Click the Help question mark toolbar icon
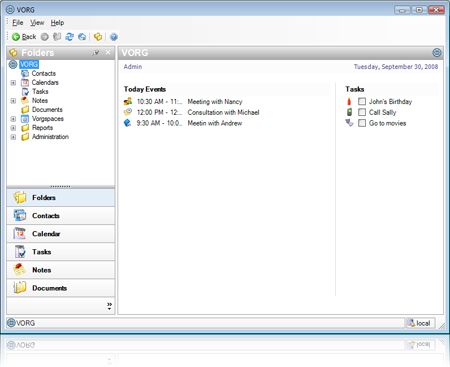 (114, 37)
